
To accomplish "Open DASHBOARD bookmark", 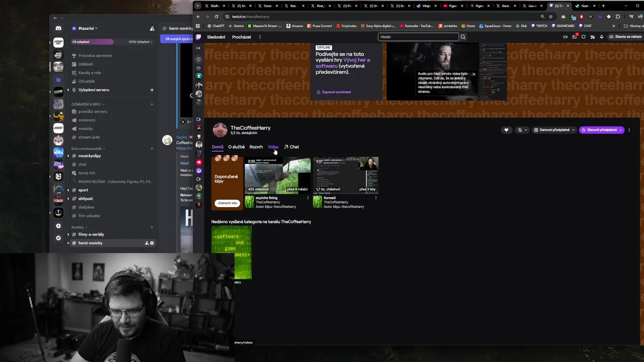I will [563, 26].
